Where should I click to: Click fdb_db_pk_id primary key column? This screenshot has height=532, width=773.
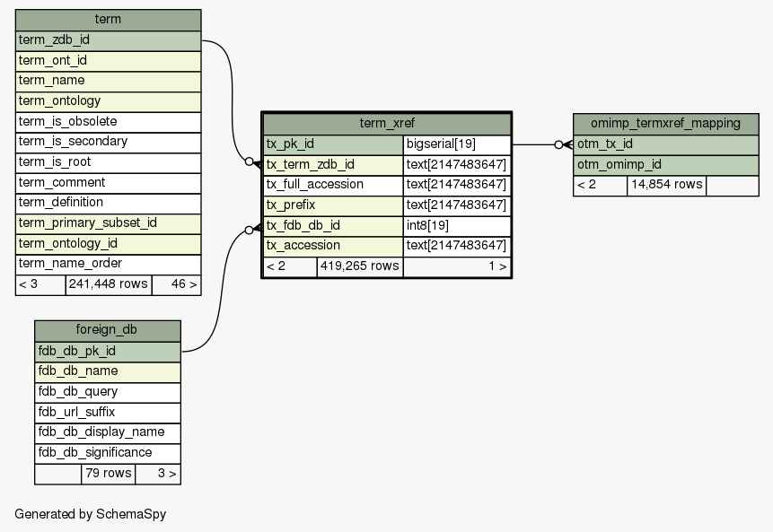(x=107, y=351)
